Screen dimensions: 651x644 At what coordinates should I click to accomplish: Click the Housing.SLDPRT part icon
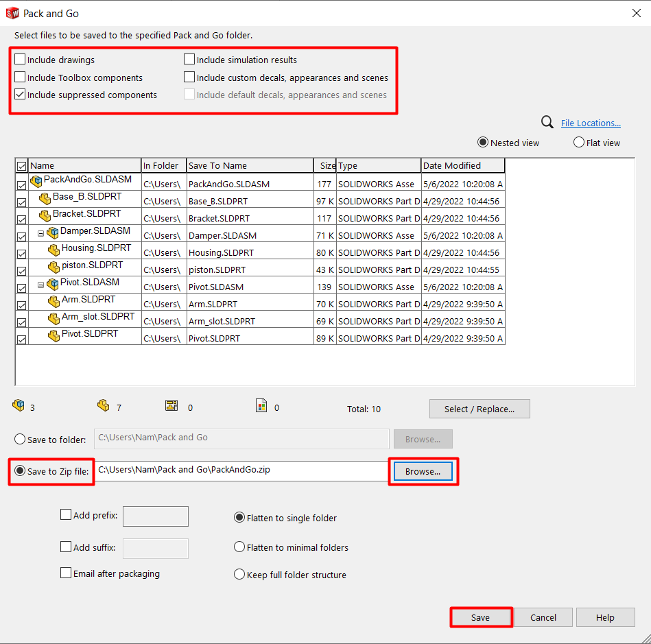pos(54,250)
